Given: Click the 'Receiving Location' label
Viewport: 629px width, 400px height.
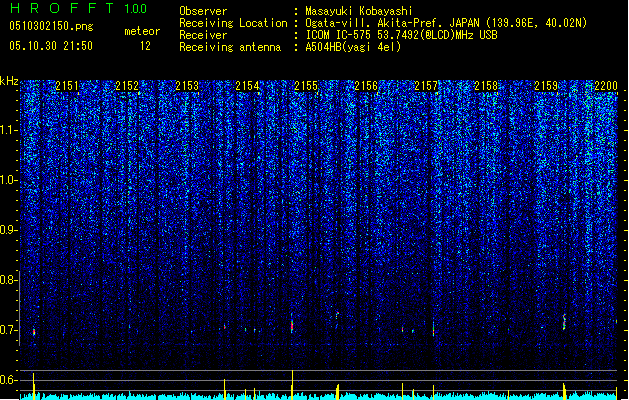Looking at the screenshot, I should coord(233,23).
